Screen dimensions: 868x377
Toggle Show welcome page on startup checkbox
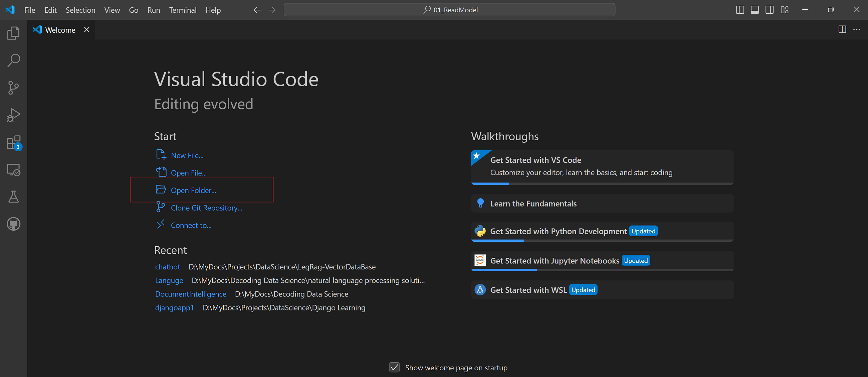pyautogui.click(x=395, y=368)
